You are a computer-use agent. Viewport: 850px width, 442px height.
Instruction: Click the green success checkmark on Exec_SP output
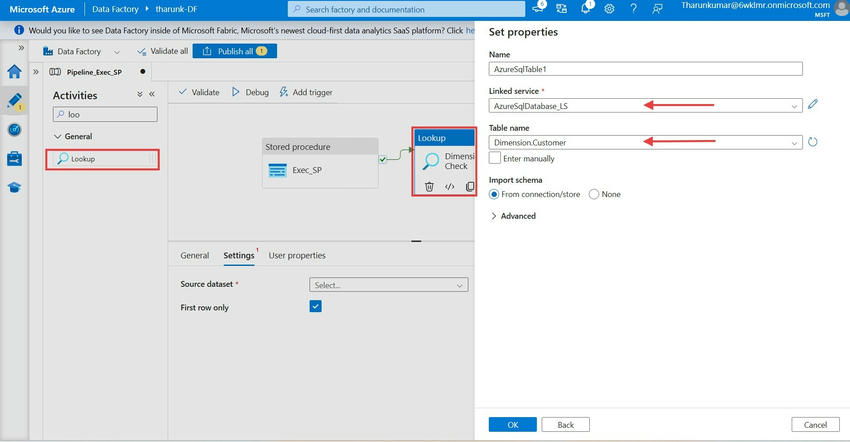point(383,159)
